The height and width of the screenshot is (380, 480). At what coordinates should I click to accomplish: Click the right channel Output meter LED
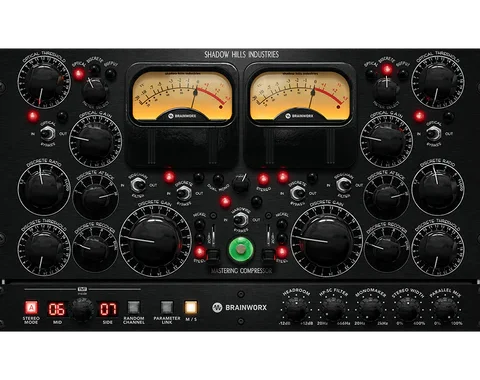pos(403,74)
